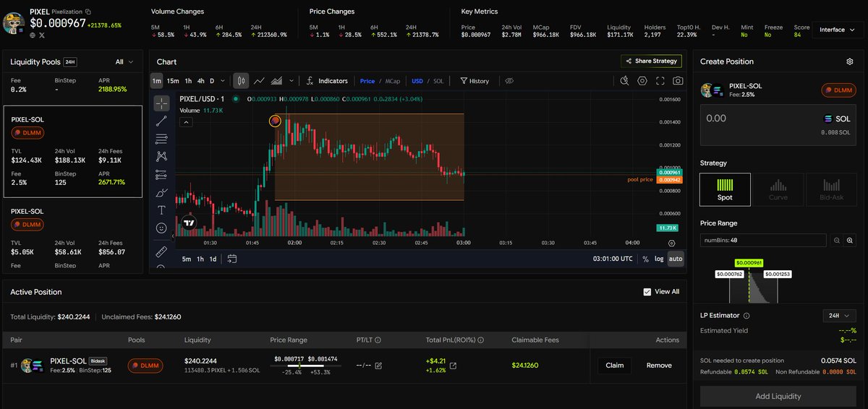The image size is (868, 409).
Task: Switch chart to line style
Action: click(x=259, y=81)
